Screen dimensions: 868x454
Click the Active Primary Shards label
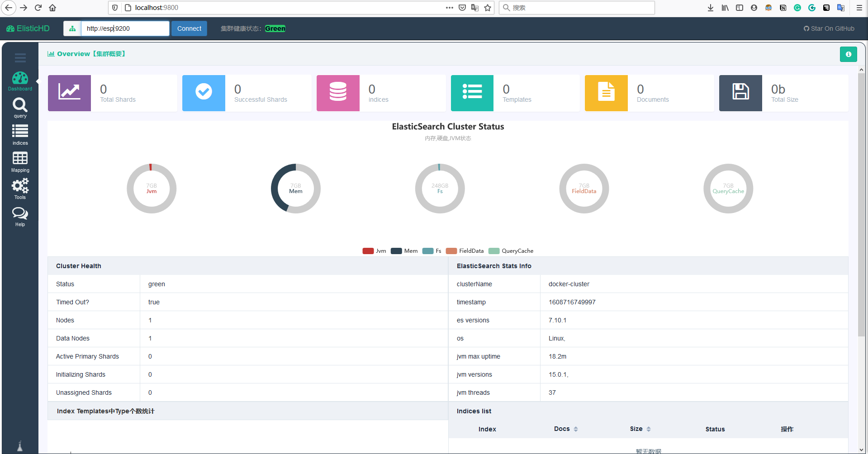tap(87, 356)
